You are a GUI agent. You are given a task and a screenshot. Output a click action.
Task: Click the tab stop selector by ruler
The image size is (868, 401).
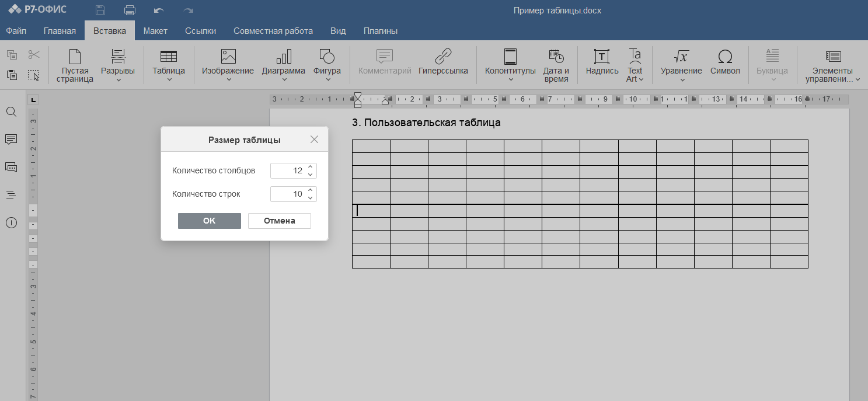33,99
